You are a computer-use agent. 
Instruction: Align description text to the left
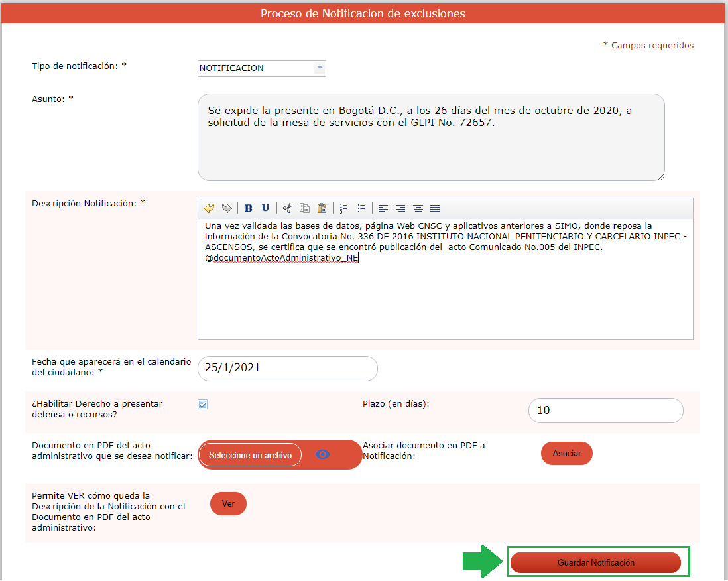click(x=383, y=208)
